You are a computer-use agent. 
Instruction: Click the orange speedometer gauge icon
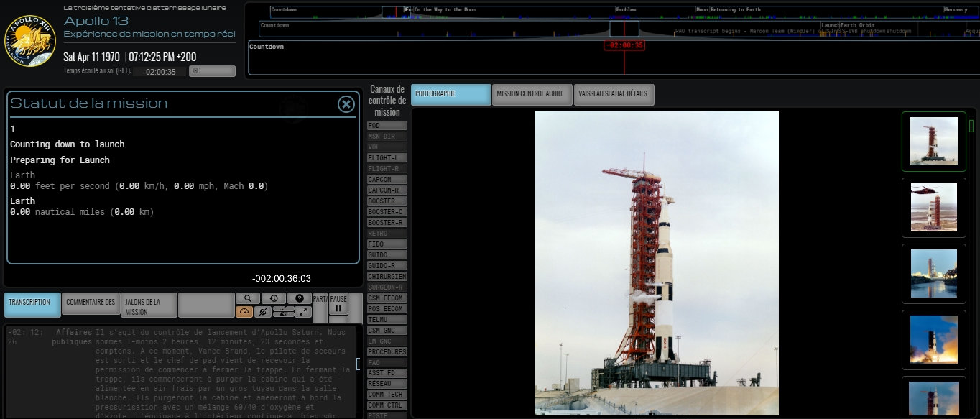(x=244, y=312)
